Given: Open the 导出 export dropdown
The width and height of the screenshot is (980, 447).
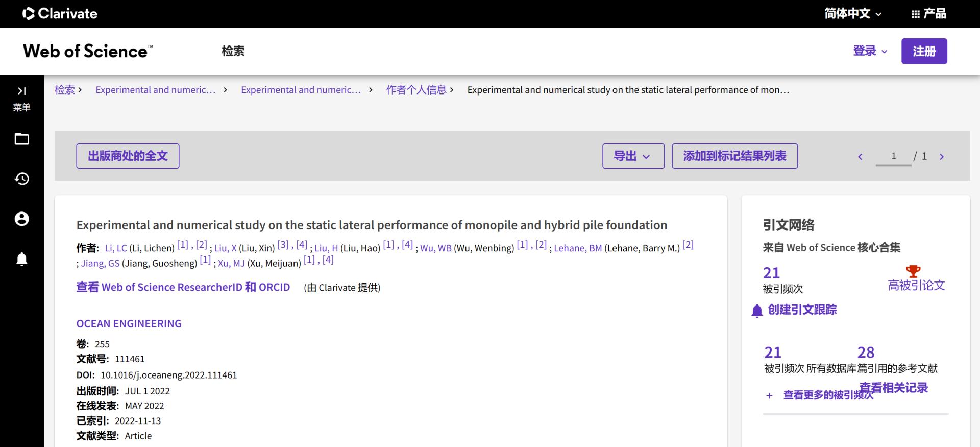Looking at the screenshot, I should 633,156.
